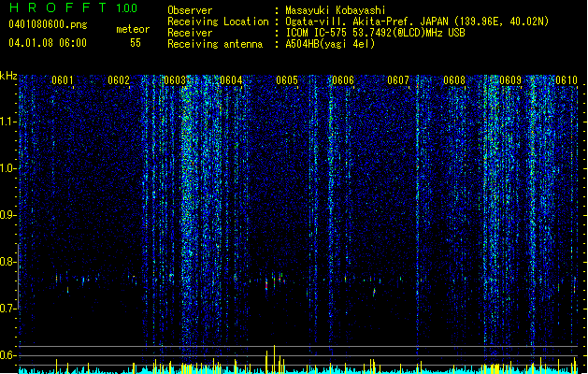
Task: Select the filename 0401080600.png
Action: pos(48,24)
